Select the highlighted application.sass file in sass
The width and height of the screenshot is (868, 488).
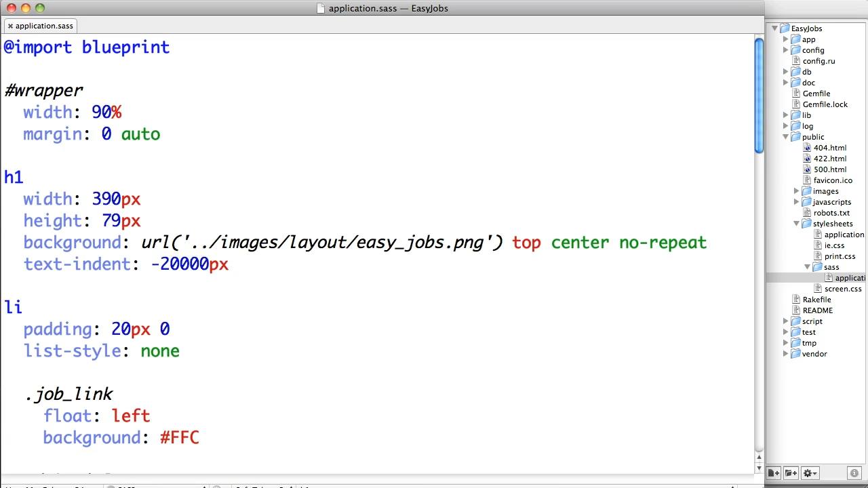point(816,278)
